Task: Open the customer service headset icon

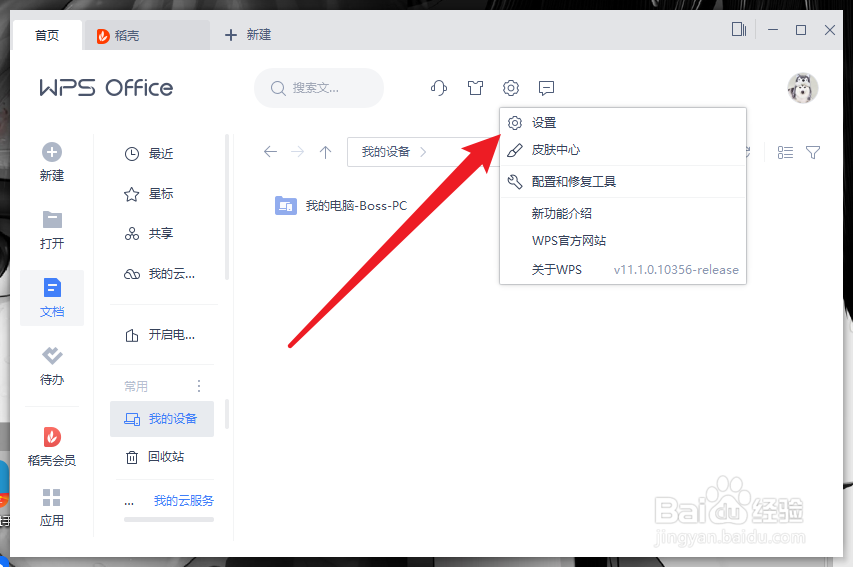Action: click(438, 88)
